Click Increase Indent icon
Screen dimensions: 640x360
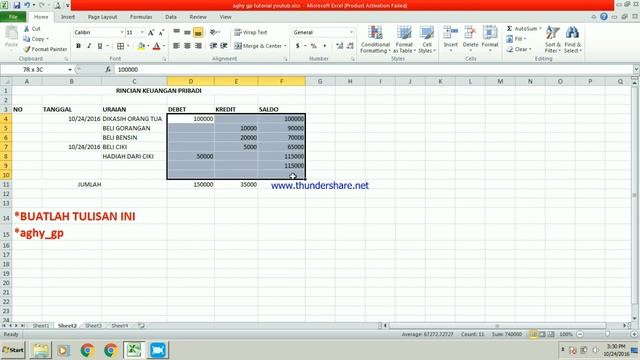[x=224, y=46]
